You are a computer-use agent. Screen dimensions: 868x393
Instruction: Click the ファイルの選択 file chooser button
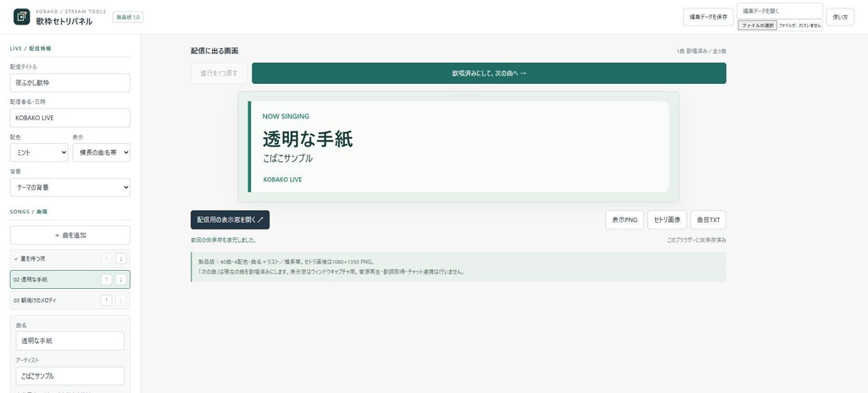tap(758, 25)
